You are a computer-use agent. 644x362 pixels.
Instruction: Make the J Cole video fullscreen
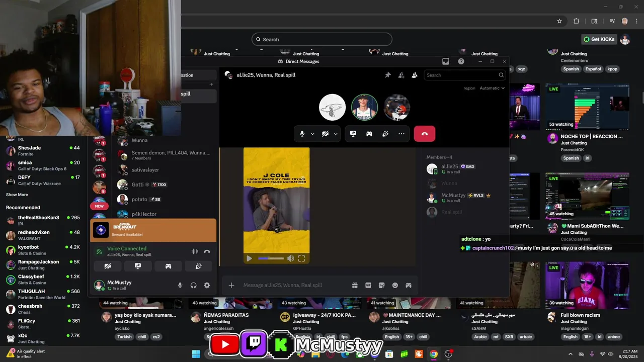click(x=301, y=258)
